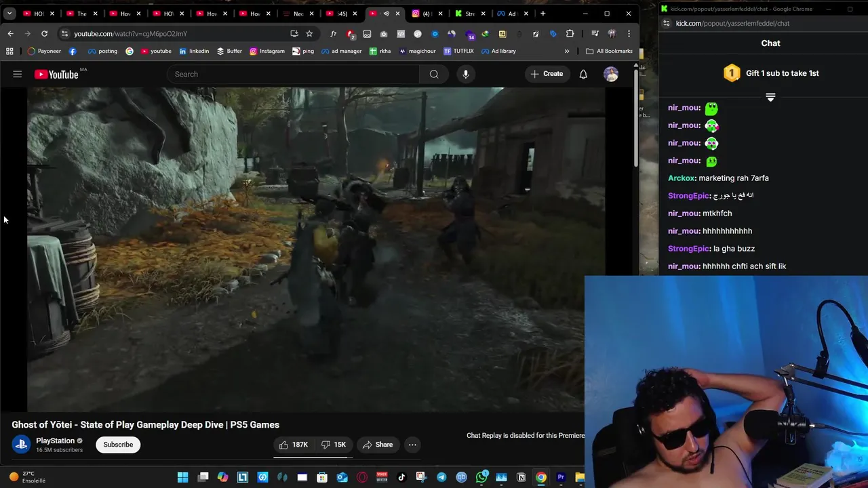This screenshot has height=488, width=868.
Task: Open the linkedin bookmark
Action: [x=194, y=51]
